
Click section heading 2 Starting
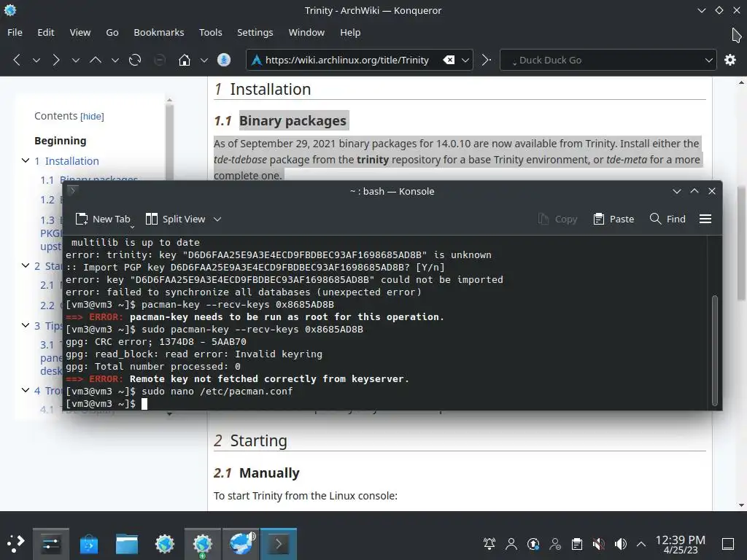coord(251,440)
